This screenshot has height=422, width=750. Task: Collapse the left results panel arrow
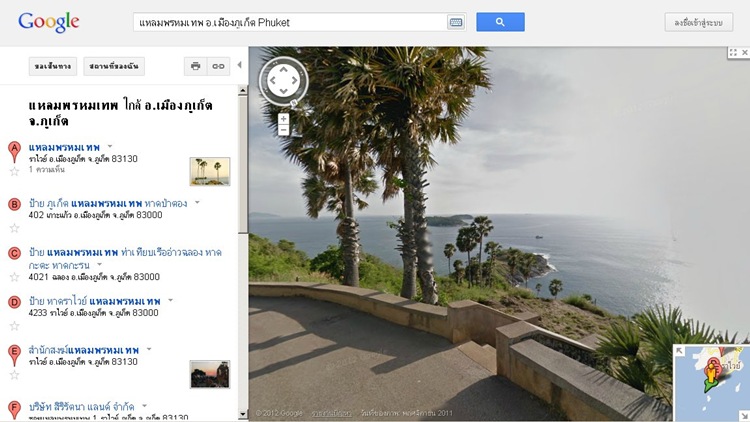239,65
